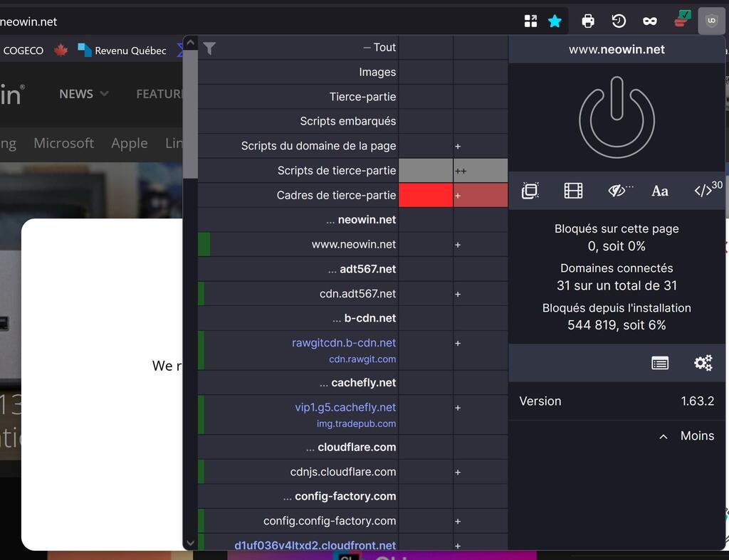Viewport: 729px width, 560px height.
Task: Click grey global cell for Scripts de tierce-partie
Action: (426, 171)
